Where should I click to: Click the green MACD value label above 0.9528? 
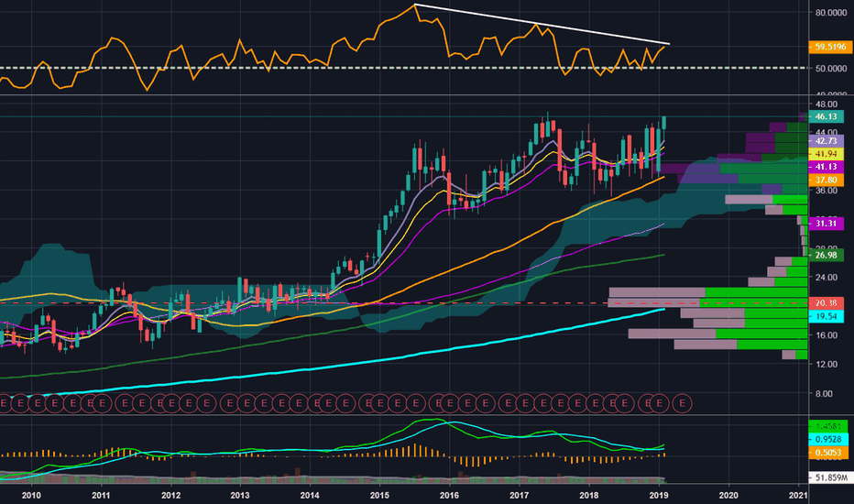(x=827, y=426)
